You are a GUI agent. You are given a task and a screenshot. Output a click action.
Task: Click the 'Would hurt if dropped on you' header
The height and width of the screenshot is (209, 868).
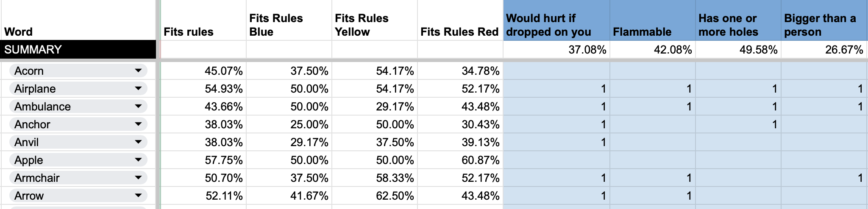click(556, 25)
